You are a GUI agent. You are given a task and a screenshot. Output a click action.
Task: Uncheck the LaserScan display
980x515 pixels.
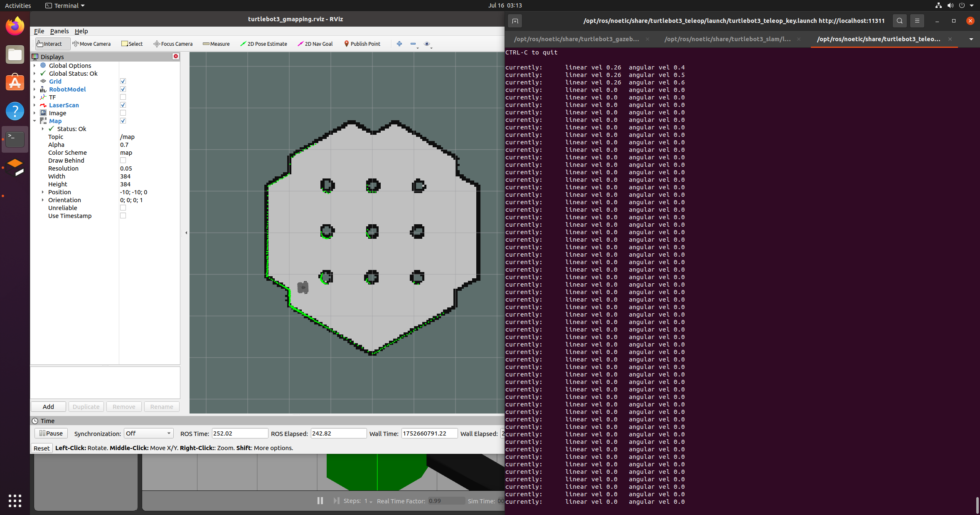pyautogui.click(x=123, y=105)
